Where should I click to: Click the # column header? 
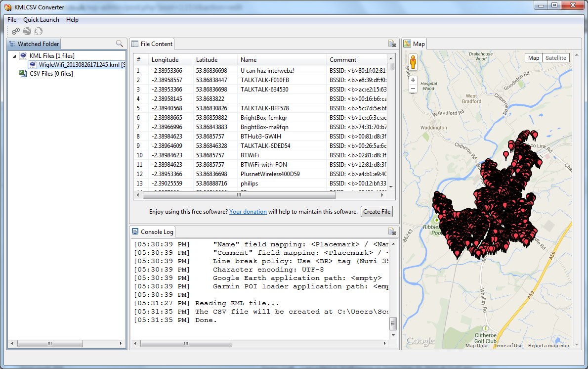[141, 60]
